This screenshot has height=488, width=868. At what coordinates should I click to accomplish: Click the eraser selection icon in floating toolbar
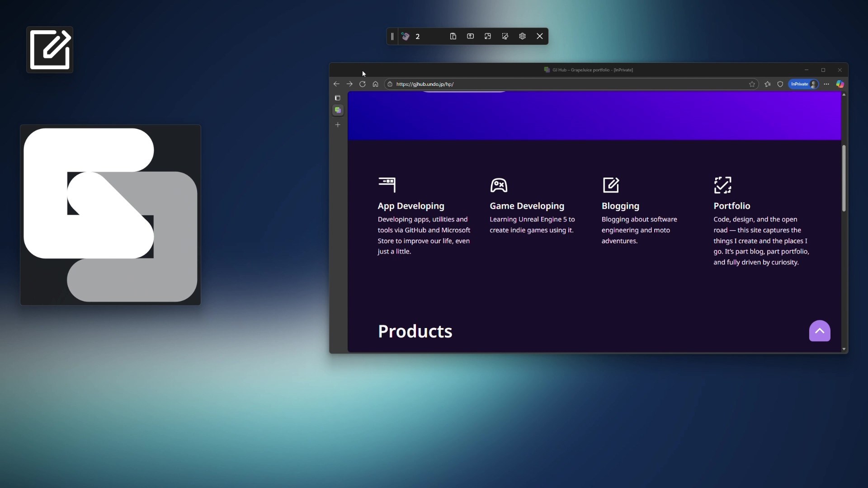tap(505, 36)
